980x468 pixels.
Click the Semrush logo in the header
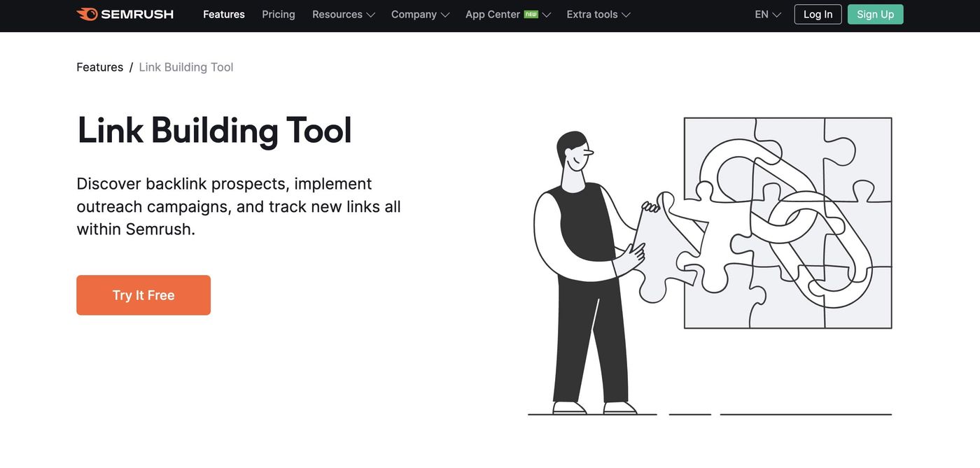coord(125,14)
